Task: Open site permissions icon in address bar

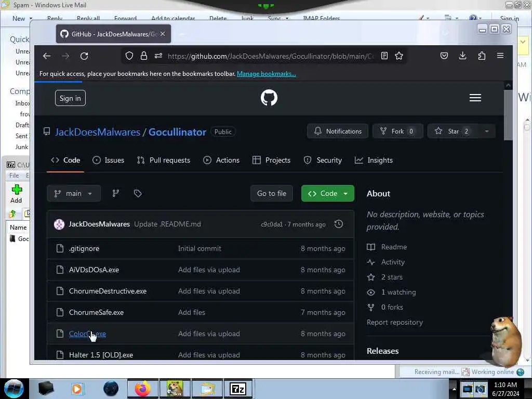Action: click(158, 56)
